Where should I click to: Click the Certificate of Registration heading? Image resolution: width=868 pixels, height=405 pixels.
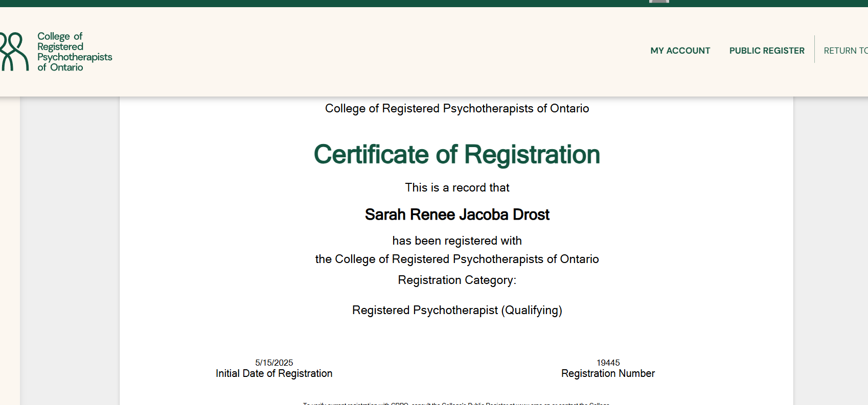coord(457,154)
